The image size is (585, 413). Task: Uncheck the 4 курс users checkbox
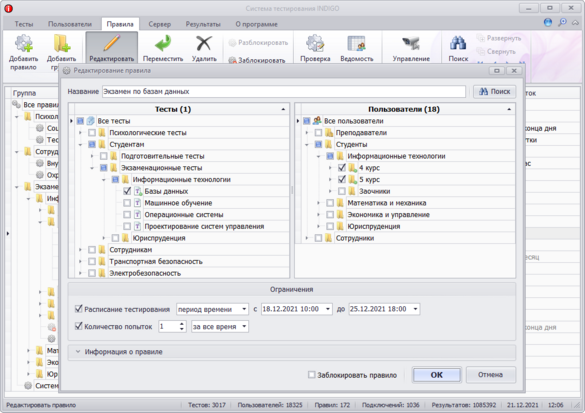[341, 168]
